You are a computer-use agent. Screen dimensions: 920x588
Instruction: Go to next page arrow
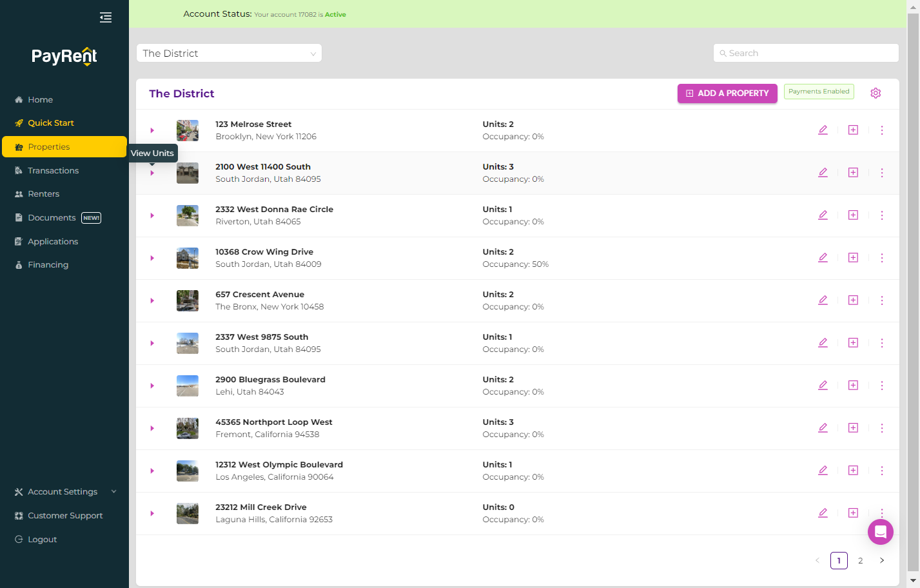click(882, 560)
